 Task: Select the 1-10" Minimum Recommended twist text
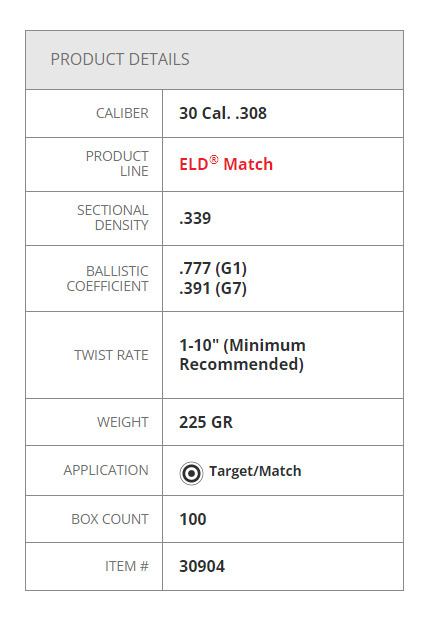click(242, 354)
